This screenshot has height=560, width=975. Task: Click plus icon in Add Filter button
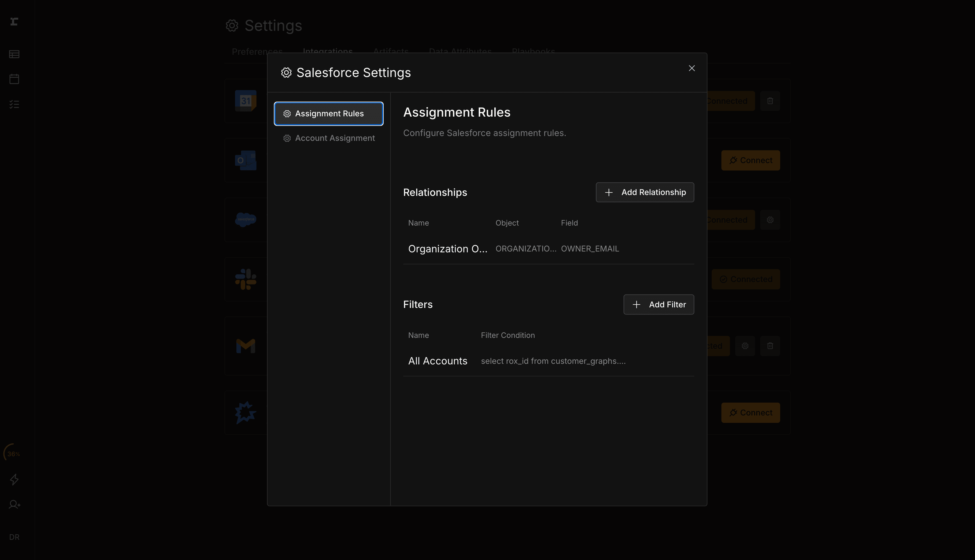pyautogui.click(x=636, y=305)
